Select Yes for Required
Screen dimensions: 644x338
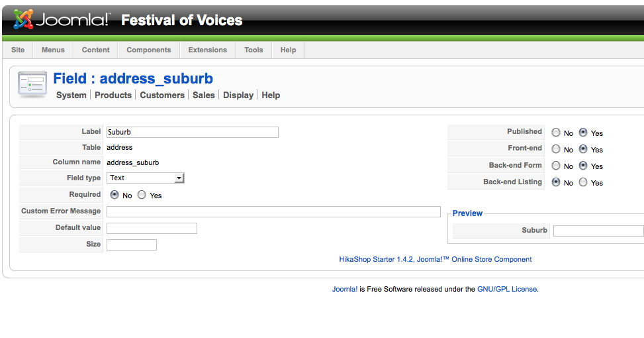point(142,195)
